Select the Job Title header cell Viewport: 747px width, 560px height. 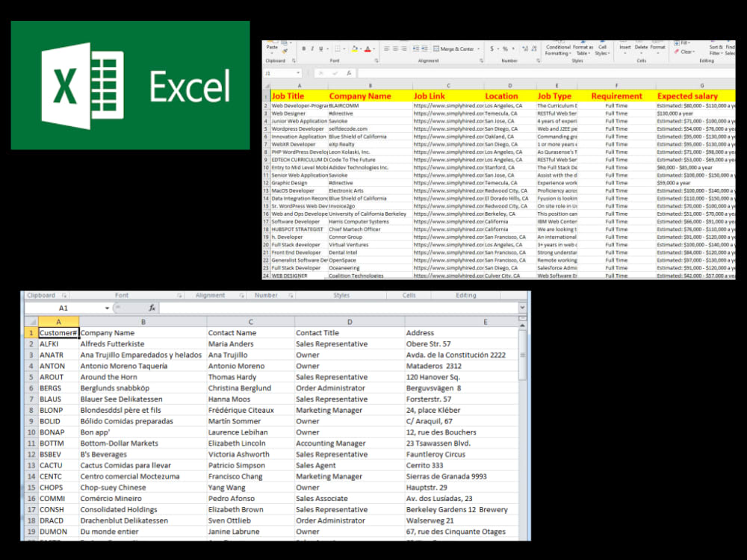click(x=300, y=96)
